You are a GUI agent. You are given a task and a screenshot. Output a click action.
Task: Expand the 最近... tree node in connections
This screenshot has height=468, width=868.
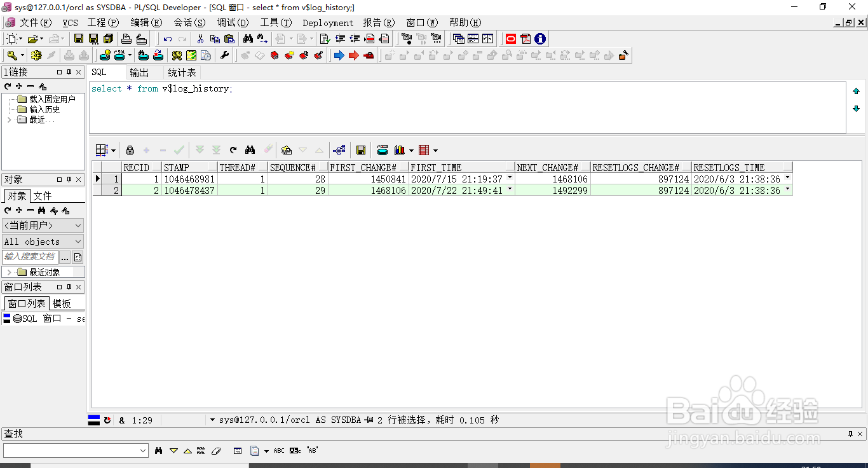point(9,120)
